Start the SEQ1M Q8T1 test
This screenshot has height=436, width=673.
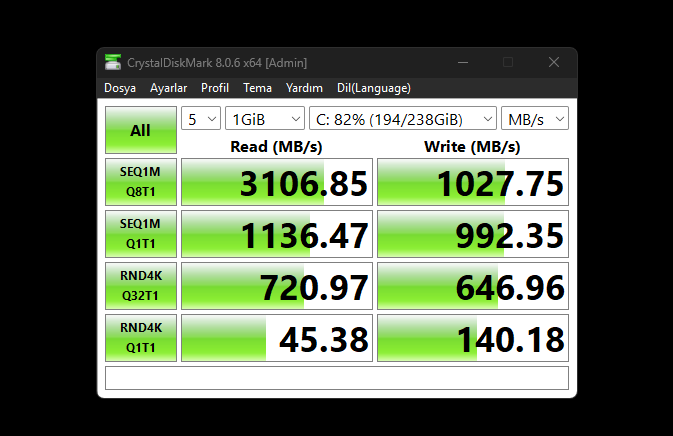coord(141,182)
